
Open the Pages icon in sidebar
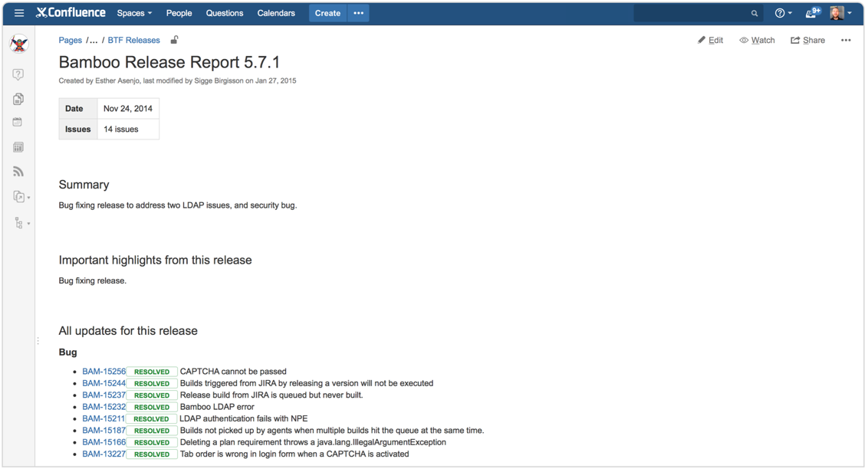coord(18,99)
